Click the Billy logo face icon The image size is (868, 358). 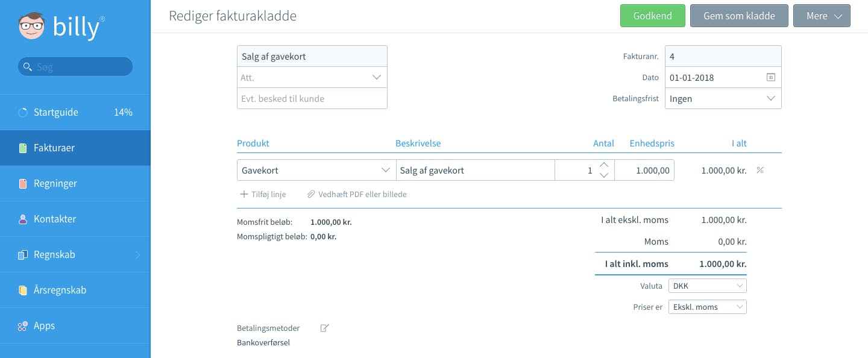pyautogui.click(x=32, y=26)
